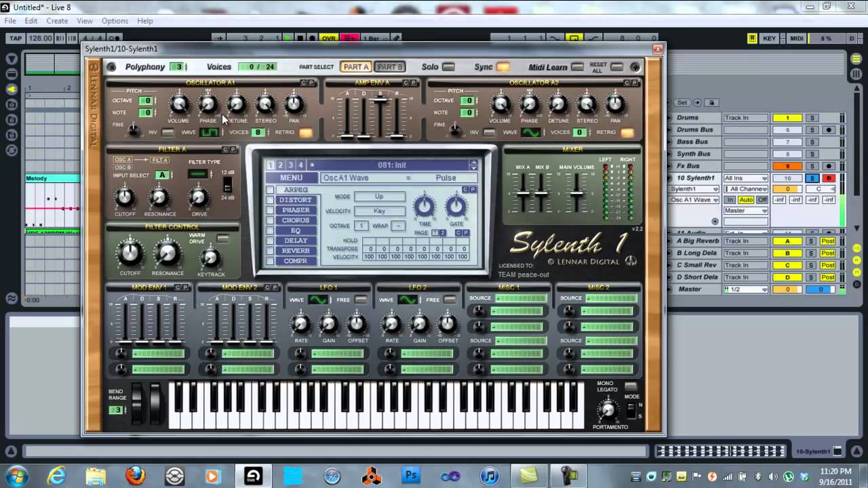Open the Options menu
The width and height of the screenshot is (868, 488).
[x=115, y=21]
